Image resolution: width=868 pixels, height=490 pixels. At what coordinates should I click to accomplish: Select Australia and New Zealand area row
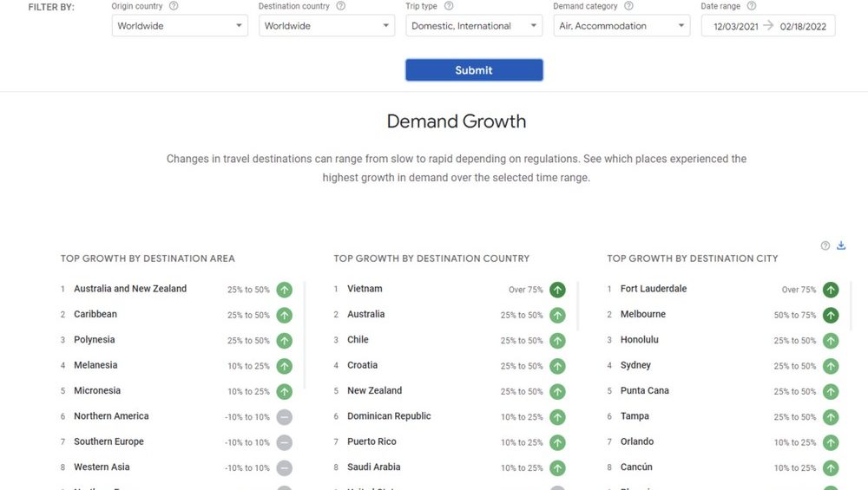pyautogui.click(x=130, y=289)
